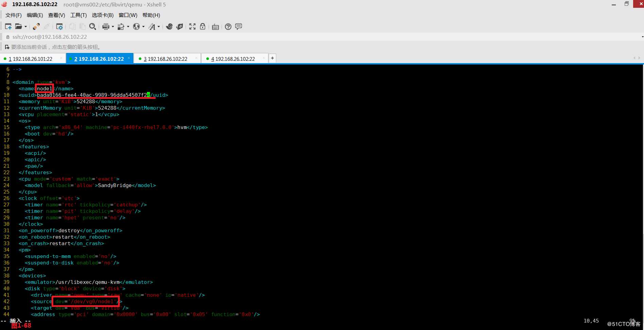This screenshot has height=330, width=644.
Task: Click the grayed Paste icon
Action: pyautogui.click(x=82, y=26)
